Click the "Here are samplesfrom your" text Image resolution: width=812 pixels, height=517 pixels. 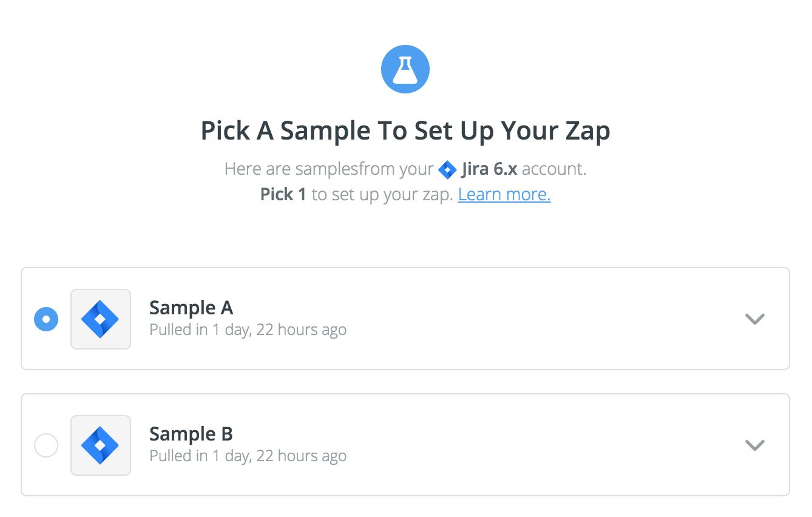[x=329, y=169]
